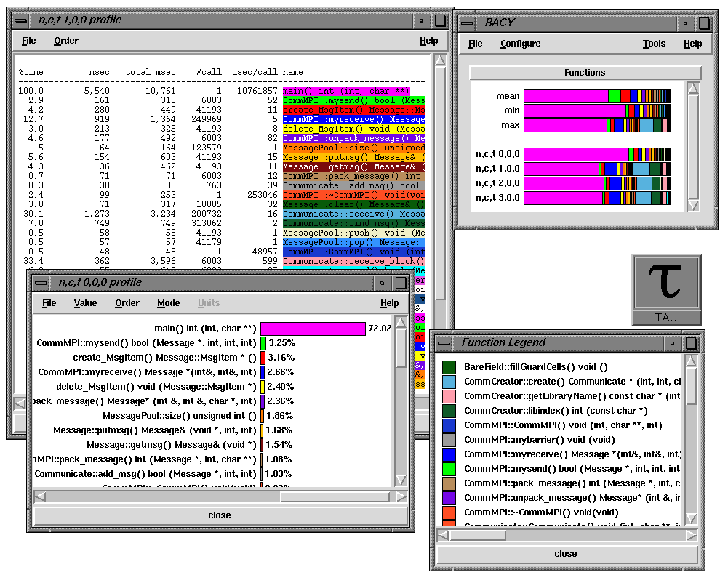Viewport: 728px width, 575px height.
Task: Open Tools menu in RACY window
Action: pyautogui.click(x=654, y=44)
